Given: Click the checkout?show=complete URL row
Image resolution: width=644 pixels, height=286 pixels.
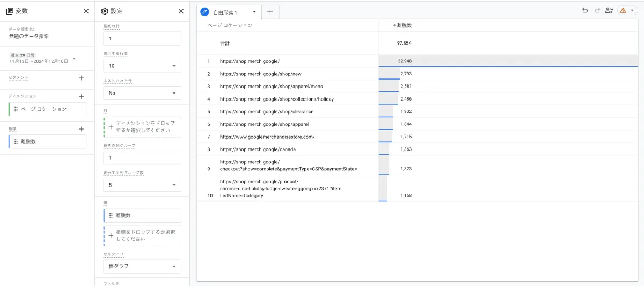Looking at the screenshot, I should click(x=289, y=165).
